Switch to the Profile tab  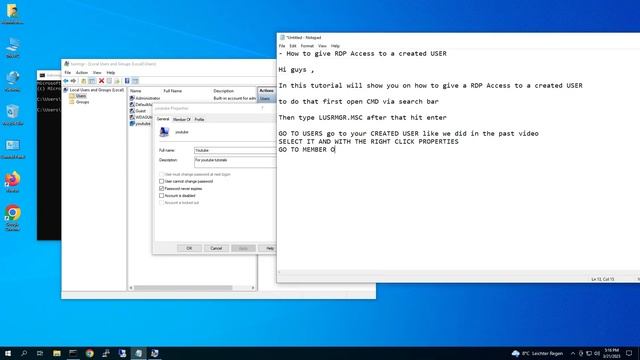(x=199, y=119)
